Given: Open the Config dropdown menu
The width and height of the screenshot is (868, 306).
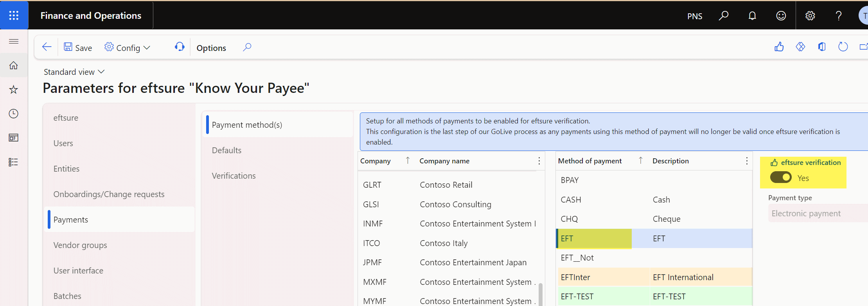Looking at the screenshot, I should coord(127,47).
